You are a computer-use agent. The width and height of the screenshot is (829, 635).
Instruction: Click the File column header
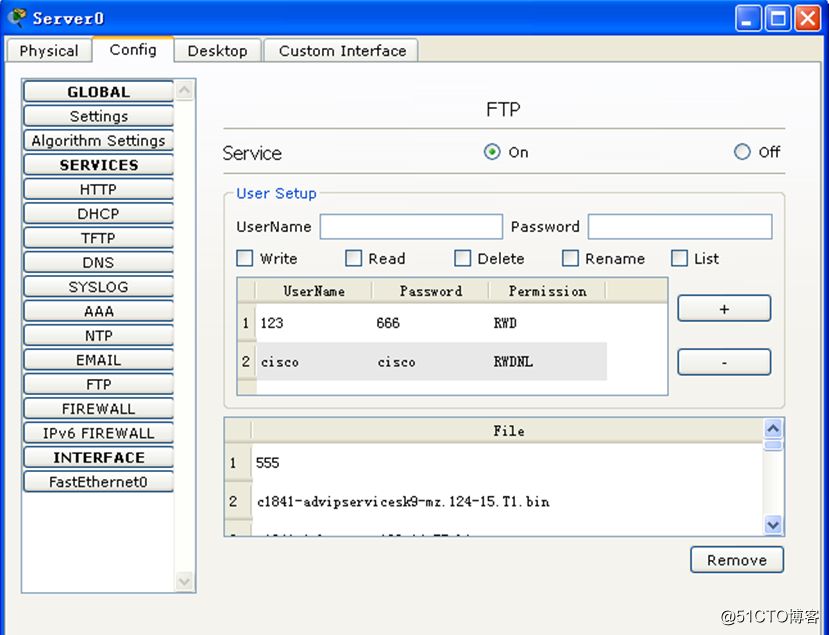508,431
